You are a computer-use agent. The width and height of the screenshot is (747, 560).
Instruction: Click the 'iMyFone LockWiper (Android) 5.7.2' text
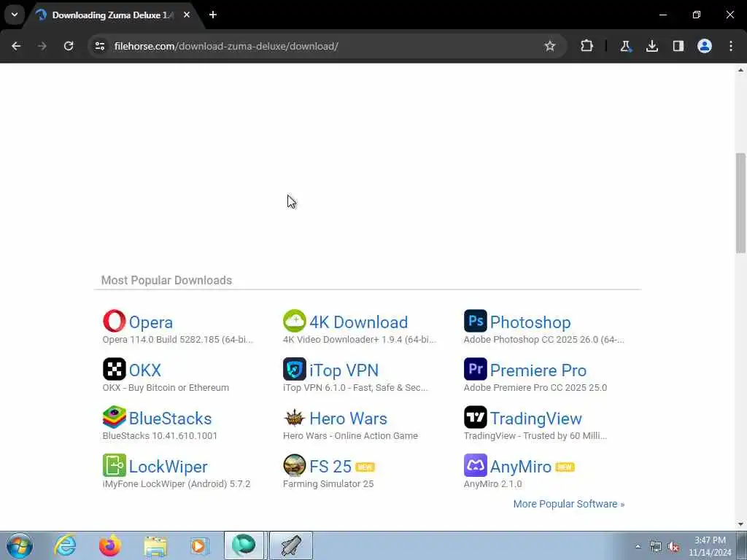coord(176,484)
